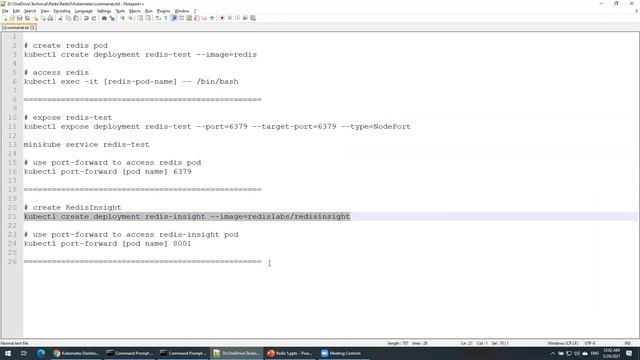Viewport: 640px width, 360px height.
Task: Click the 'kubectl create deployment redis-test' line
Action: pyautogui.click(x=140, y=55)
